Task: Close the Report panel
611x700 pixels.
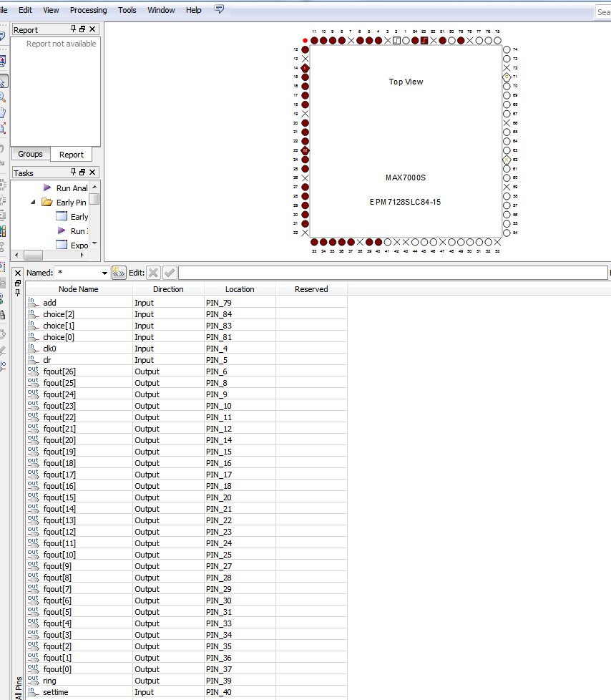Action: click(92, 29)
